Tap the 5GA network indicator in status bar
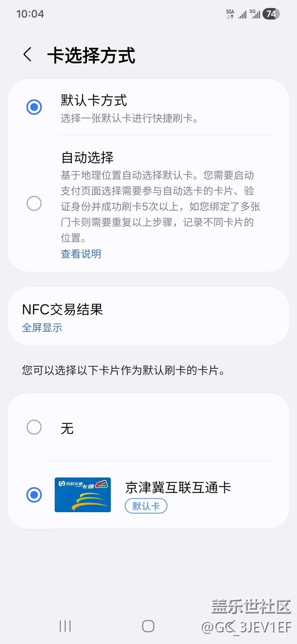 [230, 14]
